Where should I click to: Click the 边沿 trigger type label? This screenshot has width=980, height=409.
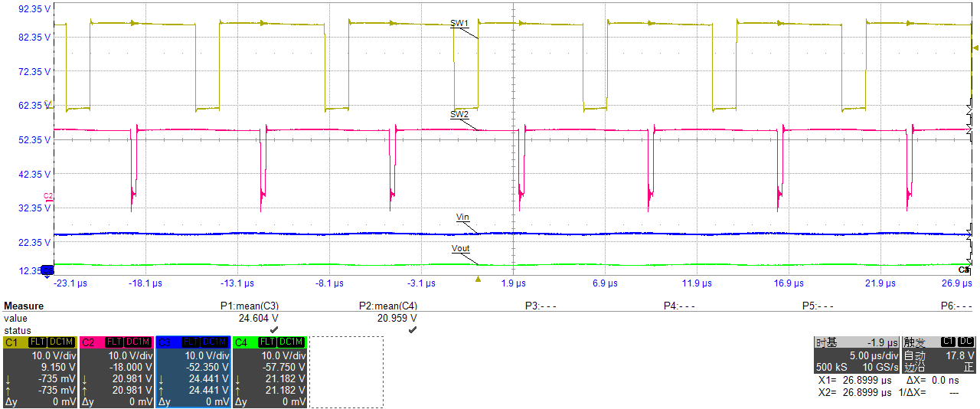tap(914, 368)
